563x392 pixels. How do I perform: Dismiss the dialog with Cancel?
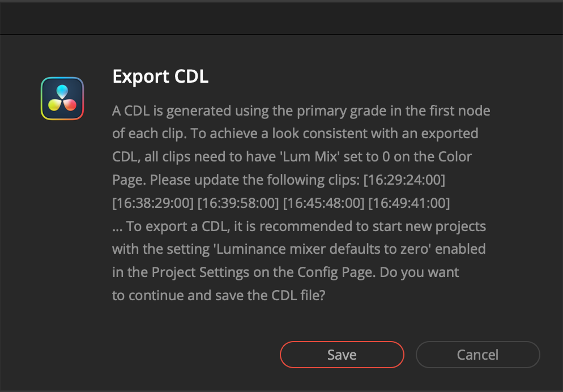(477, 355)
